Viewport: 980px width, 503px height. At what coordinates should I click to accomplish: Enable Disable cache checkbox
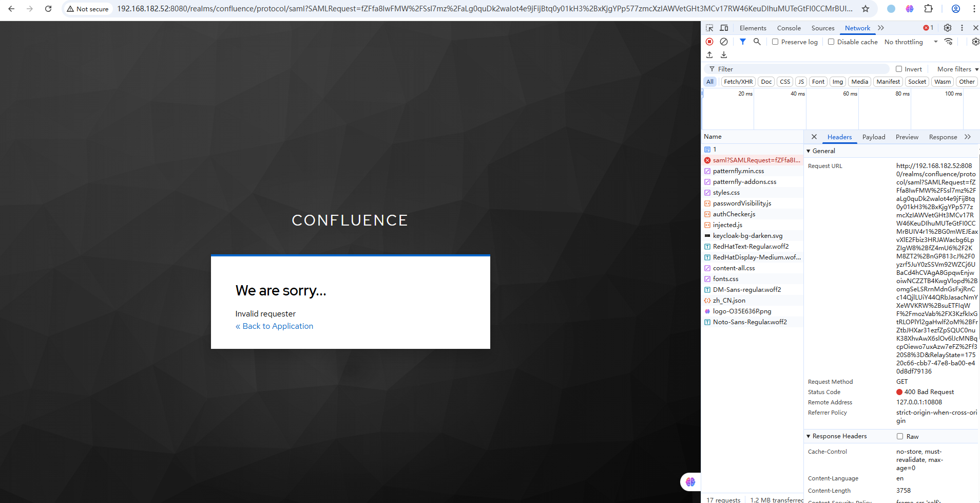[831, 42]
